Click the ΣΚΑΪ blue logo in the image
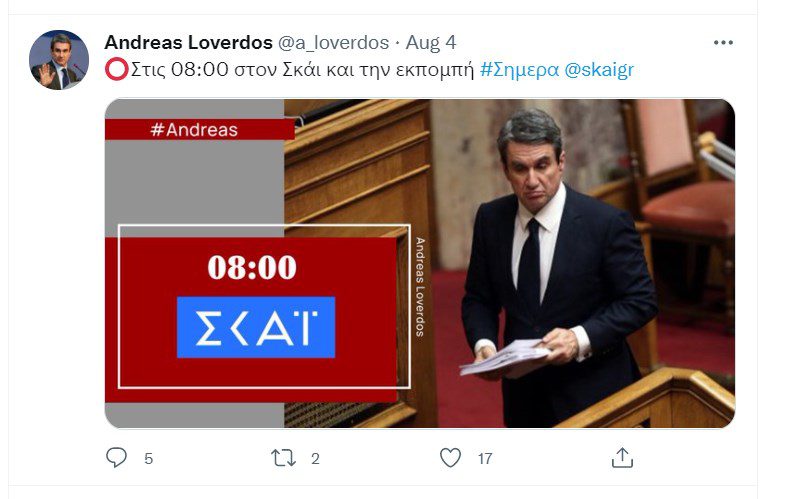Viewport: 792px width, 499px height. 256,327
